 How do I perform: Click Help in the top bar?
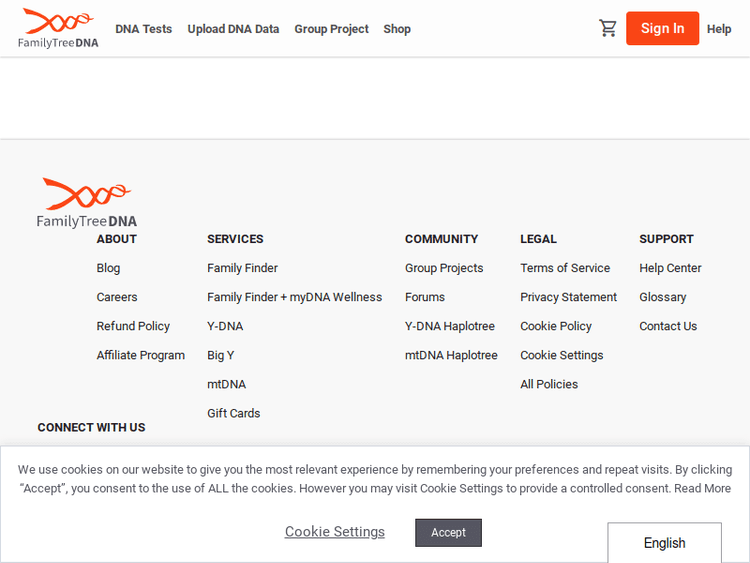point(719,29)
